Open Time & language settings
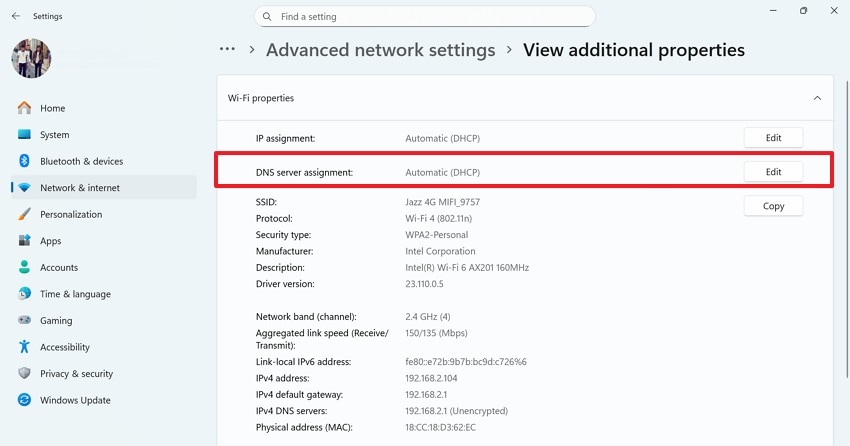 (x=104, y=294)
